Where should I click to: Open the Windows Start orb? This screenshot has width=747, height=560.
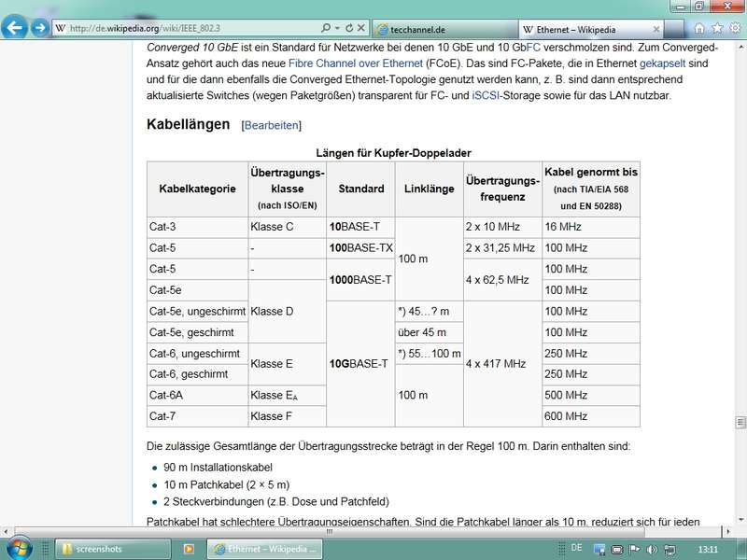click(18, 549)
